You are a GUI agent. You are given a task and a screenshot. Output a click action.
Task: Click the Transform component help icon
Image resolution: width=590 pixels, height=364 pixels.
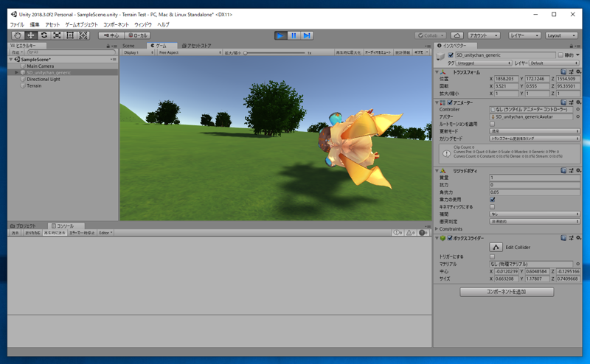563,71
